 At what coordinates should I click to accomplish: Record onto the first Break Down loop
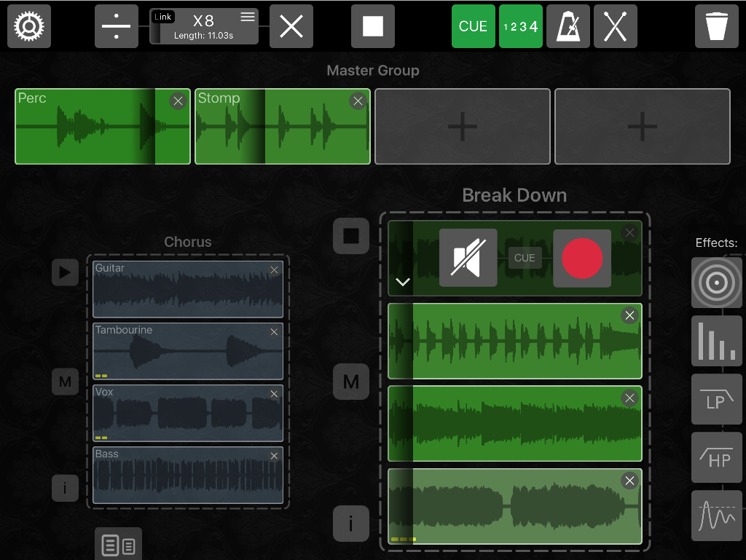point(582,258)
